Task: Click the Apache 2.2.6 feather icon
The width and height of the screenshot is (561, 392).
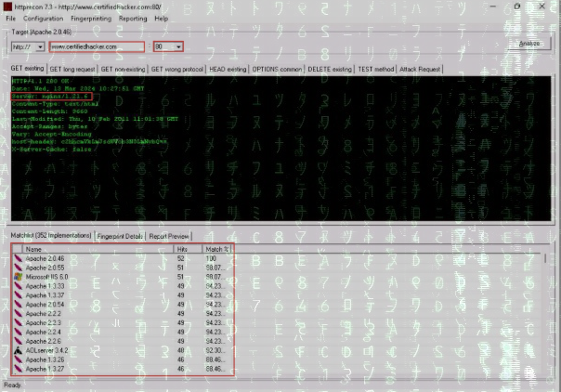Action: click(x=17, y=340)
